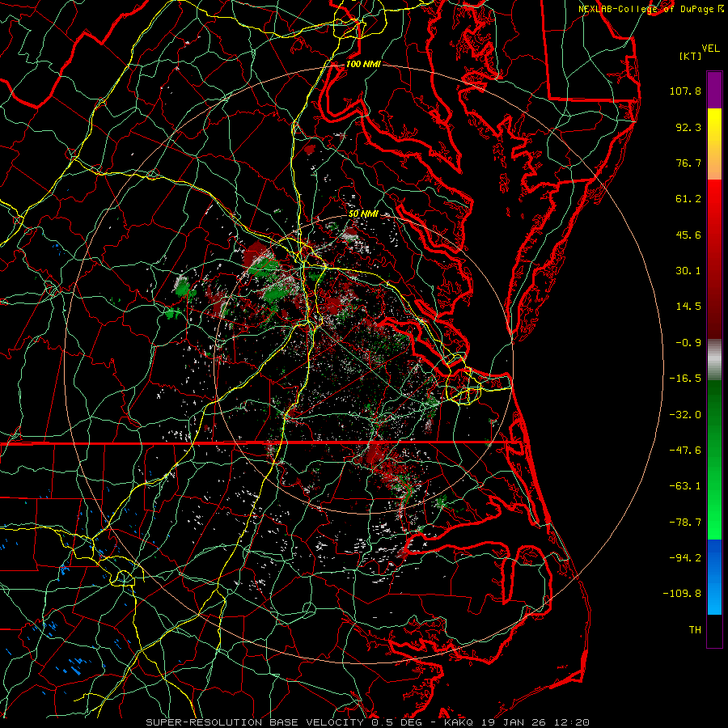This screenshot has width=728, height=728.
Task: Click the 50 NMI range ring label
Action: [363, 214]
